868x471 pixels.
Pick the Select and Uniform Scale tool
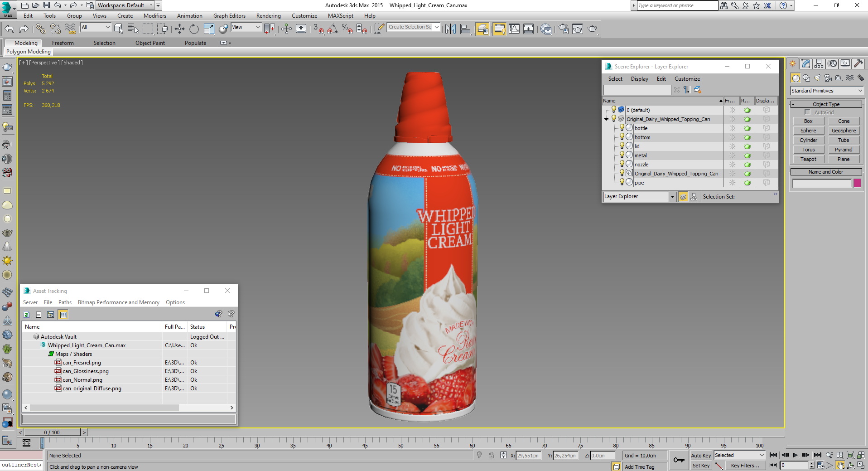point(209,29)
